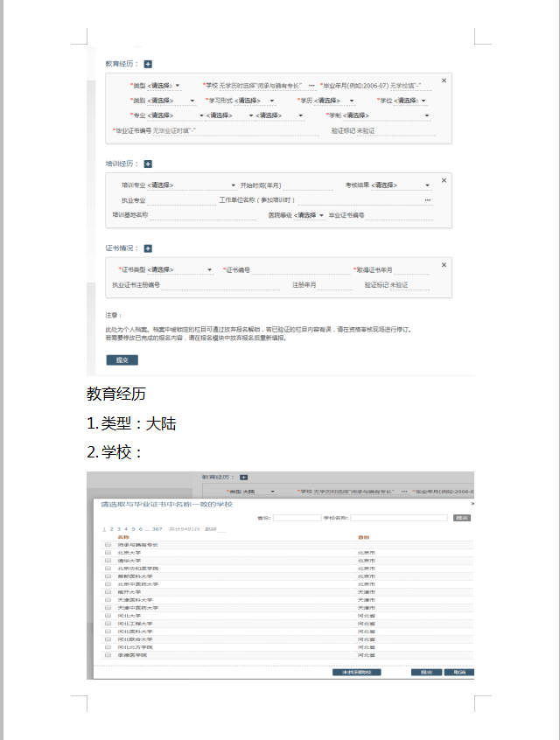Click the plus icon beside 培训经历
Screen dimensions: 560x740
(x=148, y=164)
